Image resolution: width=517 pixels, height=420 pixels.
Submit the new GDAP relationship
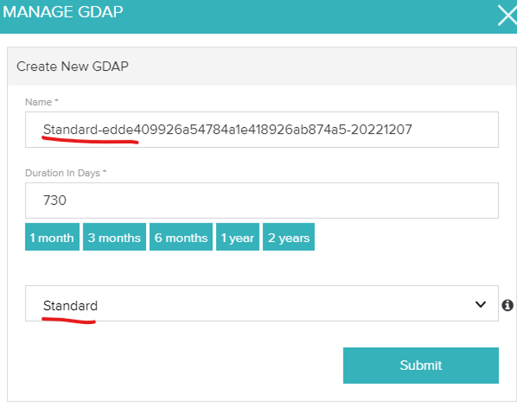[x=421, y=365]
